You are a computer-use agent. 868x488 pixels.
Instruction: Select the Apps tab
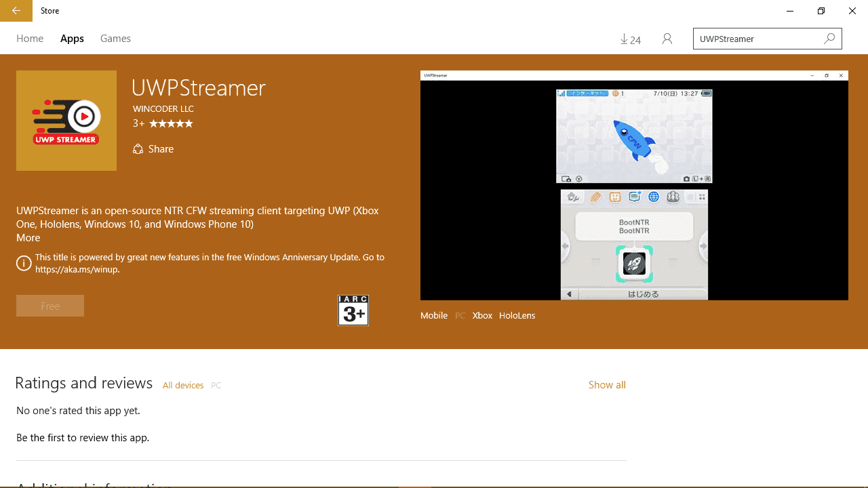[72, 39]
